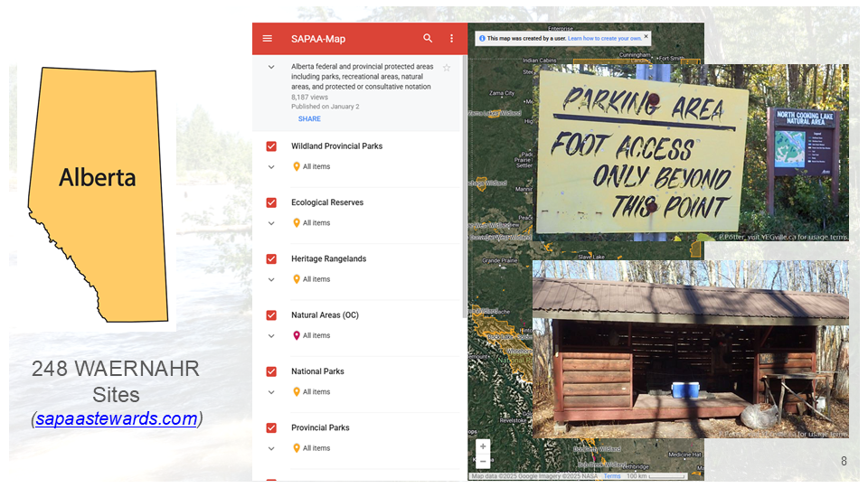Open the three-dot more options menu

coord(452,39)
